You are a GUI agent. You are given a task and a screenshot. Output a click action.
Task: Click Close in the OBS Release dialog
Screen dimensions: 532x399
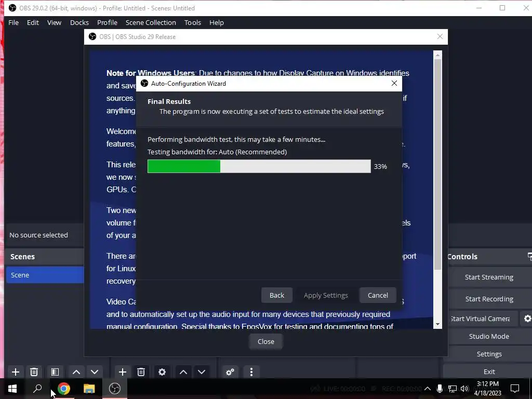266,342
